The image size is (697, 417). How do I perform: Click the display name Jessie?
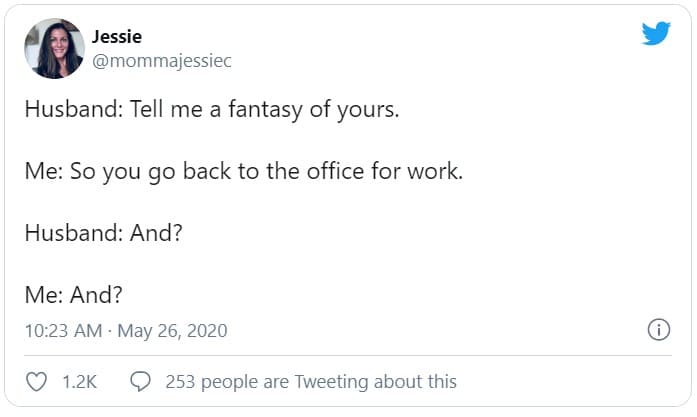(x=117, y=37)
